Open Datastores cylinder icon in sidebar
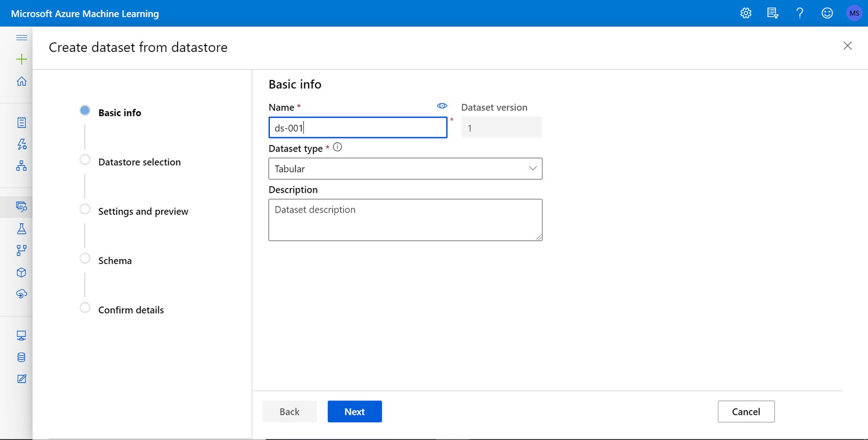The width and height of the screenshot is (868, 440). pos(21,357)
